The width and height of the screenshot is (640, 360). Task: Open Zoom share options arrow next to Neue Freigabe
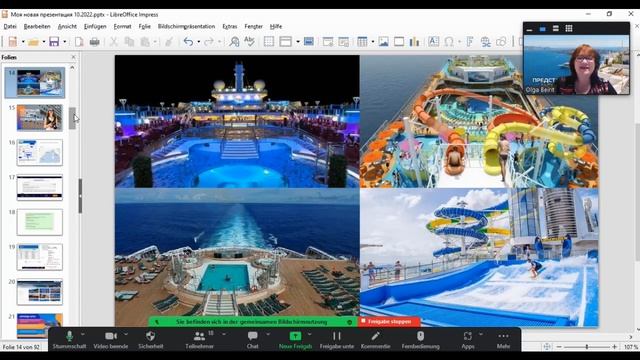309,334
